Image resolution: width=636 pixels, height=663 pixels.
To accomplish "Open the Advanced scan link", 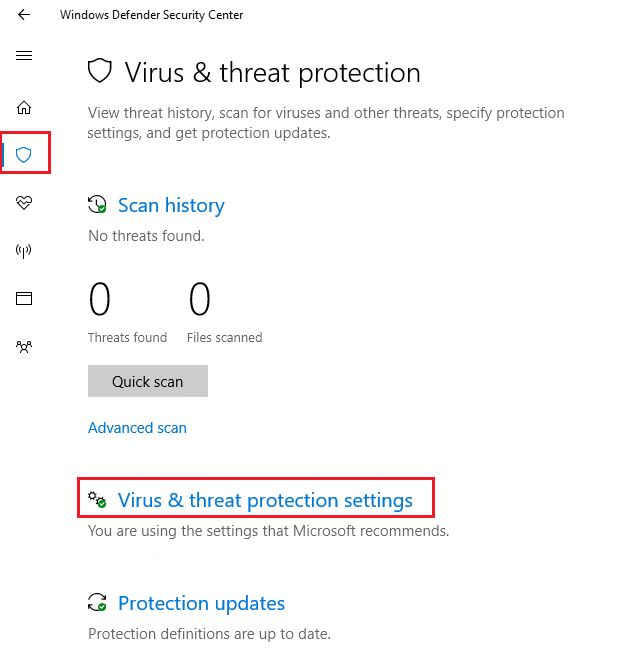I will (137, 428).
